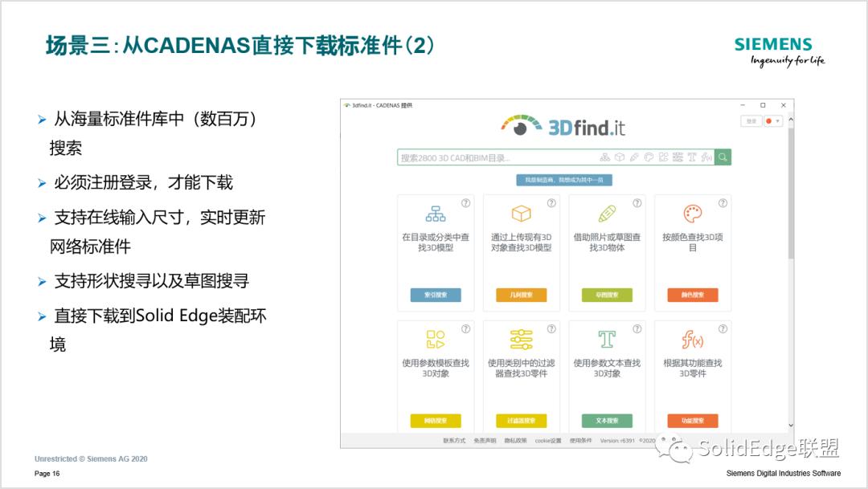
Task: Click the filter sliders icon in search bar
Action: coord(678,157)
